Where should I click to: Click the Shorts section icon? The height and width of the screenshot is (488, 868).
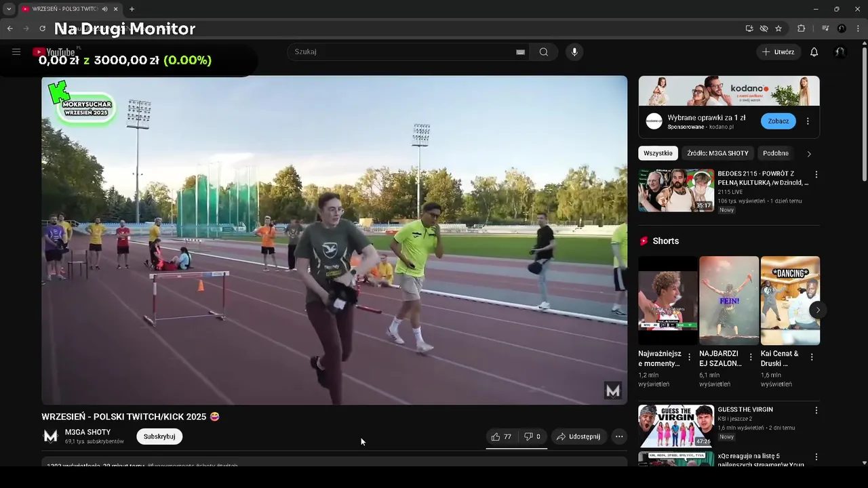pos(644,241)
